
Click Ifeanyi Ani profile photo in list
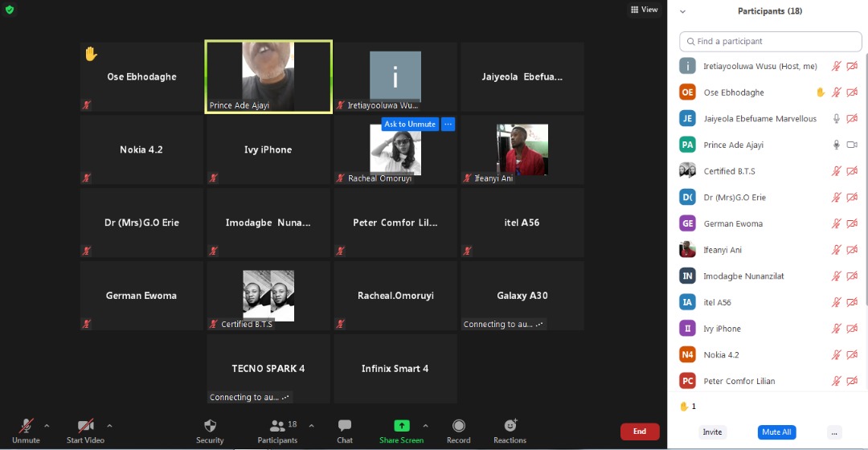point(687,250)
